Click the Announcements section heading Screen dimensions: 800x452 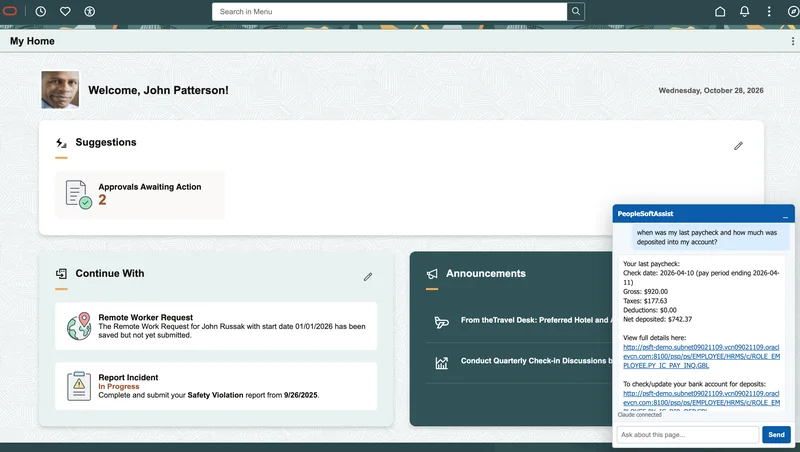coord(486,273)
